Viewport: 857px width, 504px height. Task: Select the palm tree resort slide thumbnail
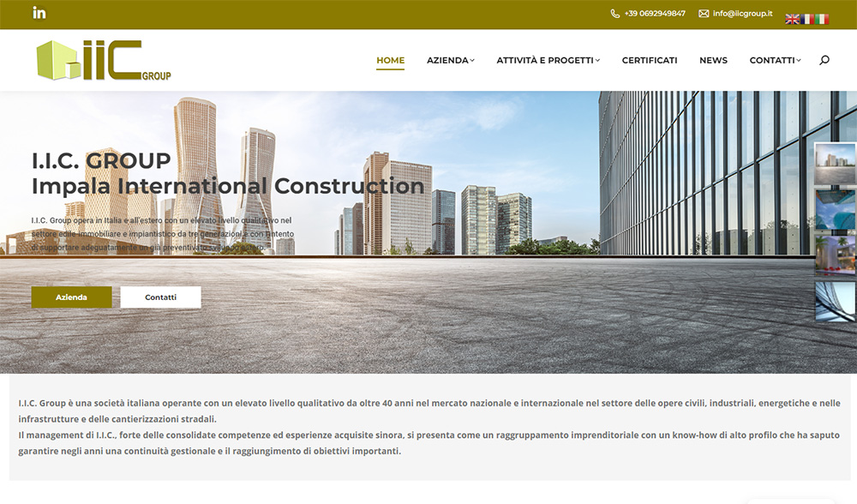835,255
